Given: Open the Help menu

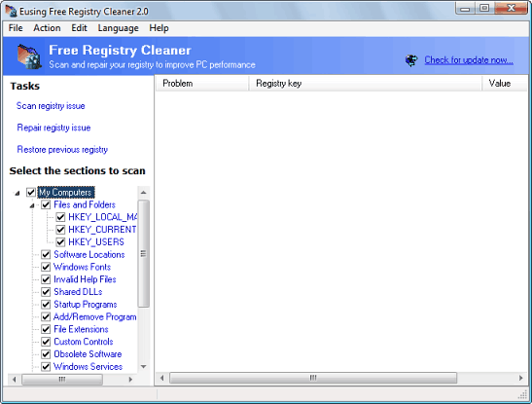Looking at the screenshot, I should pyautogui.click(x=159, y=28).
